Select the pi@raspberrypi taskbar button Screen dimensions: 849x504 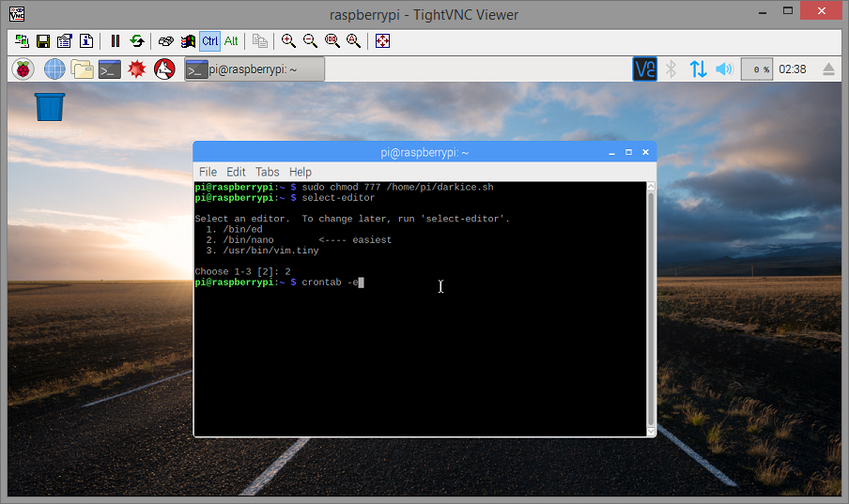[255, 69]
